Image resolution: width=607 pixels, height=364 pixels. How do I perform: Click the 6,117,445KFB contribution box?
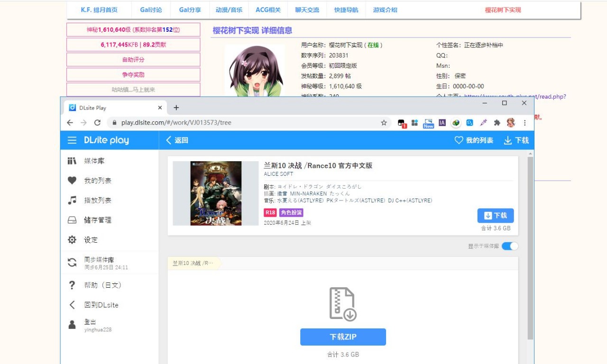click(133, 45)
